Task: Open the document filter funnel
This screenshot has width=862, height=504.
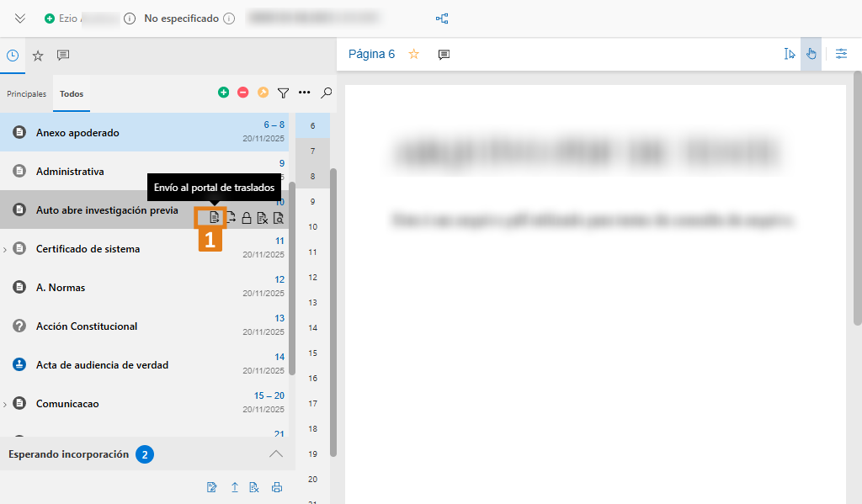Action: click(x=284, y=93)
